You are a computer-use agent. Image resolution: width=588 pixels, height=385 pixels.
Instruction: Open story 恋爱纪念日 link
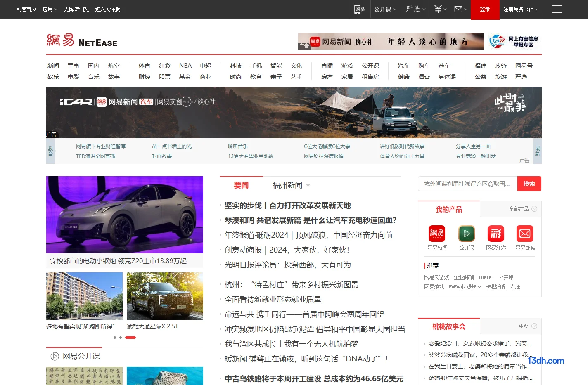pyautogui.click(x=480, y=343)
